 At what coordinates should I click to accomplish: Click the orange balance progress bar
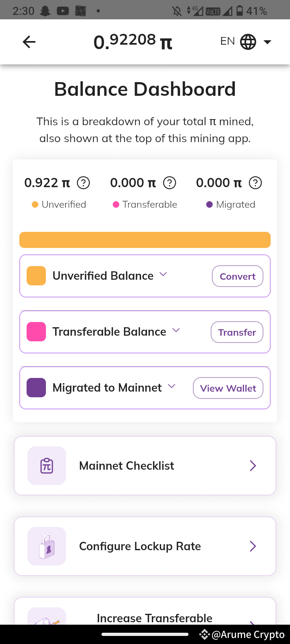[145, 240]
